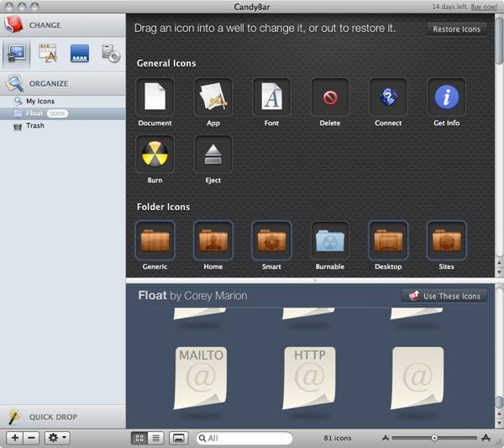Select the Desktop folder icon
Screen dimensions: 504x448
pos(388,240)
